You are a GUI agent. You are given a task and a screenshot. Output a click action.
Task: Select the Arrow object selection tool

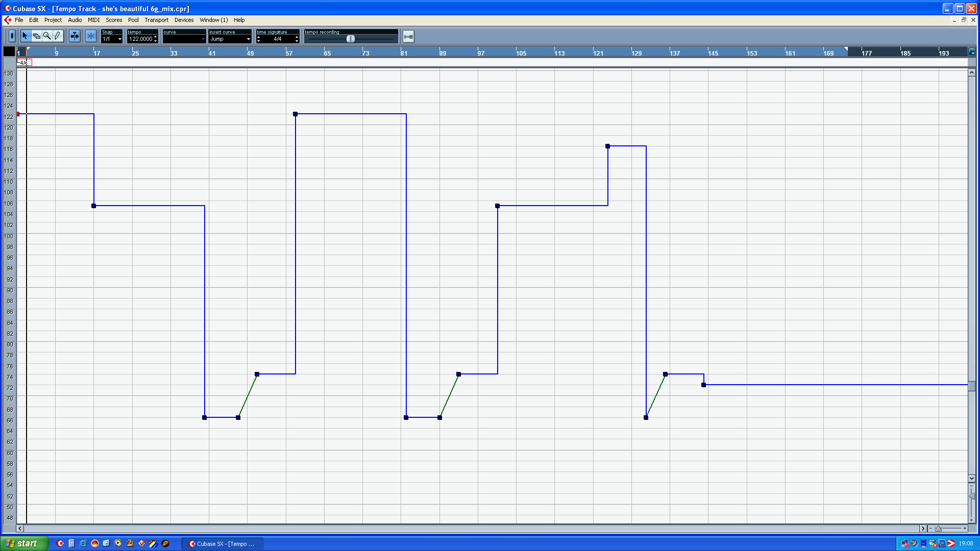[x=25, y=36]
